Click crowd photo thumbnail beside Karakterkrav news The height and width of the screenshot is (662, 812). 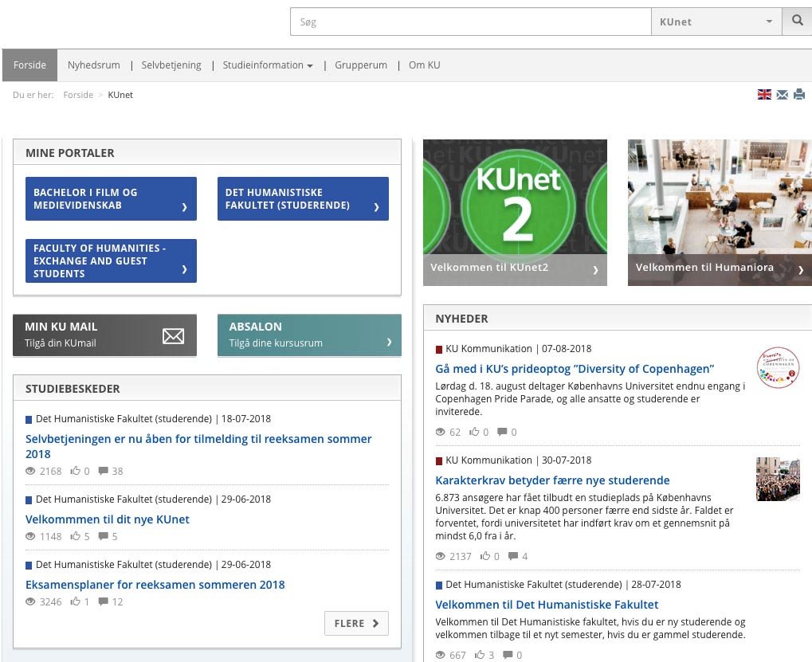click(x=778, y=479)
